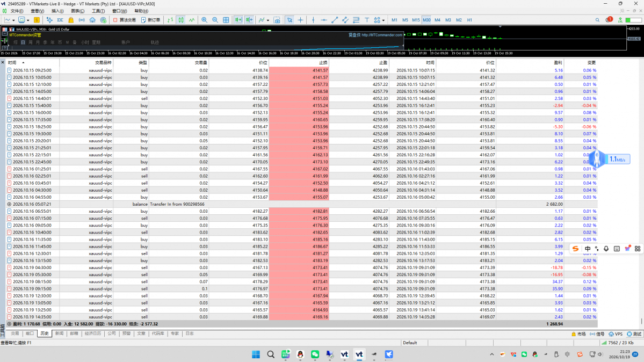Image resolution: width=644 pixels, height=362 pixels.
Task: Take a chart screenshot with the camera icon
Action: coord(277,20)
